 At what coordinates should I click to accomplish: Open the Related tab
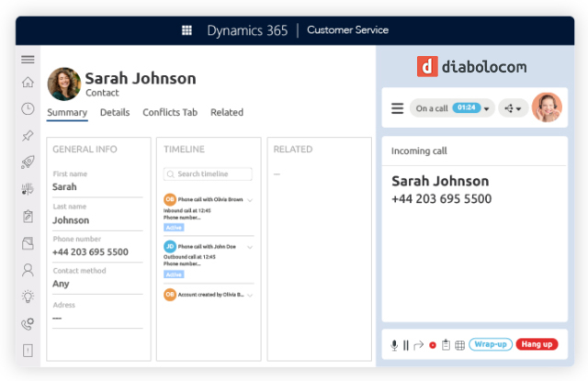coord(227,112)
